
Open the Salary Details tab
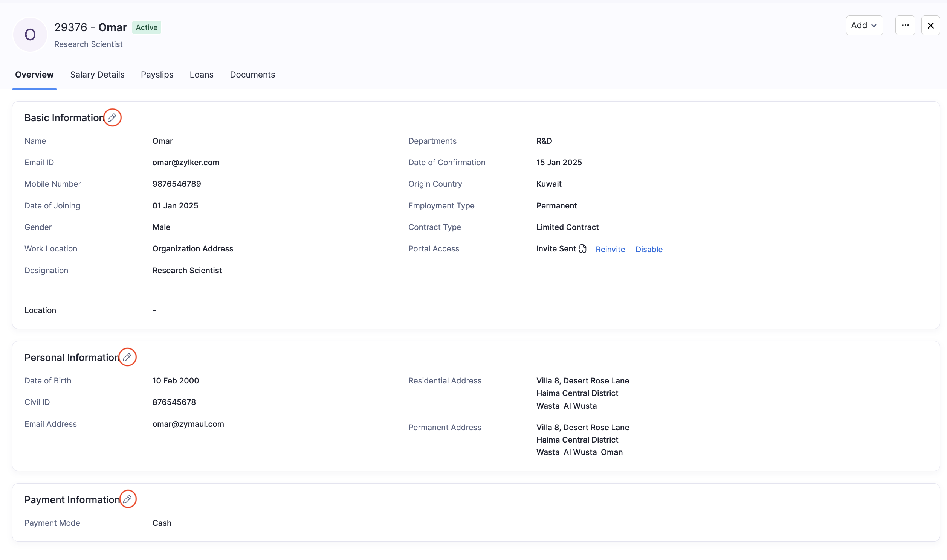[x=97, y=75]
